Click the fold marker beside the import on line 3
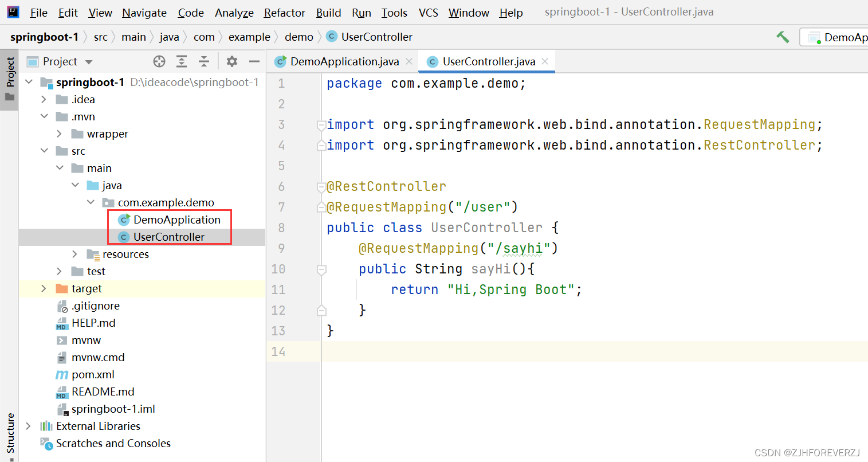Image resolution: width=868 pixels, height=462 pixels. pos(321,125)
